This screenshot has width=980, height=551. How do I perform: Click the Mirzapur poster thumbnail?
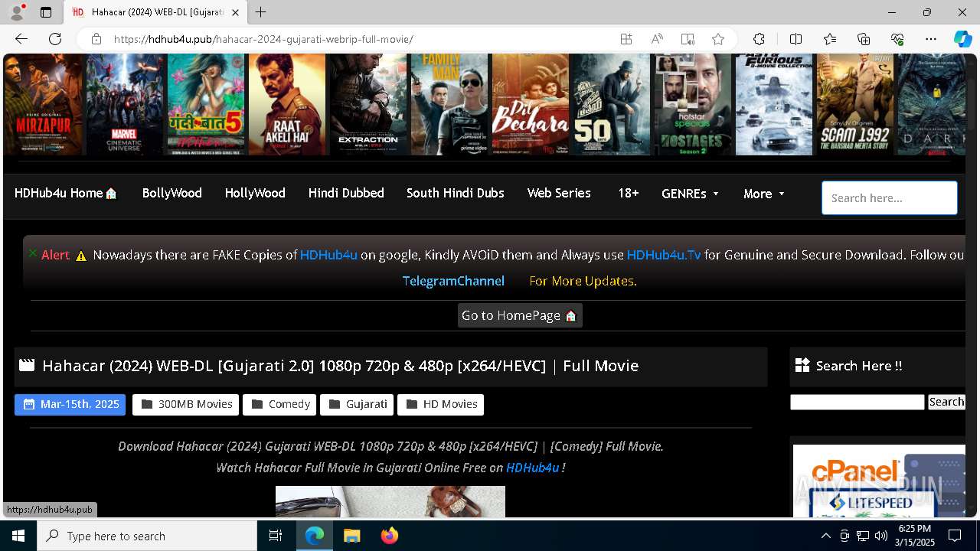(44, 105)
